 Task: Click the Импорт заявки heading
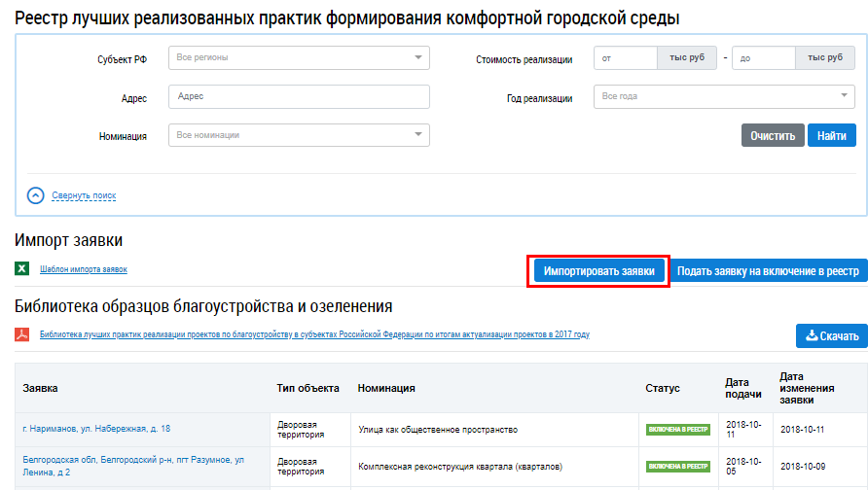pos(69,240)
